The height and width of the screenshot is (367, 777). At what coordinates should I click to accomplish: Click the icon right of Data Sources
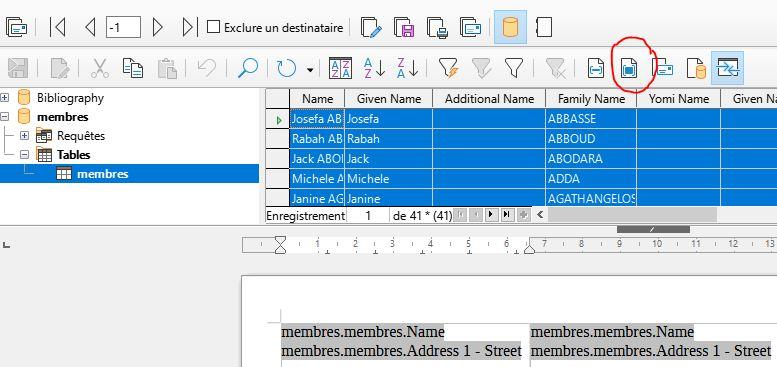(x=544, y=27)
